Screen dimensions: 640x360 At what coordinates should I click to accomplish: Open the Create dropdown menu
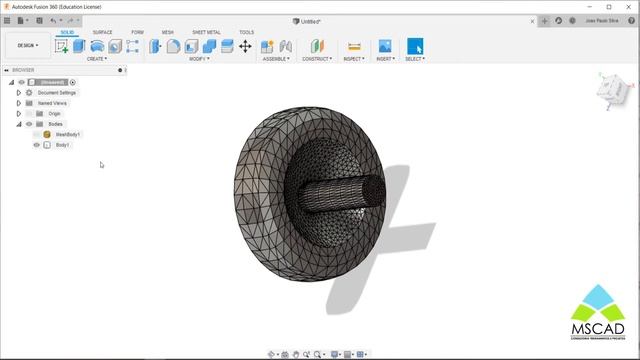point(97,59)
